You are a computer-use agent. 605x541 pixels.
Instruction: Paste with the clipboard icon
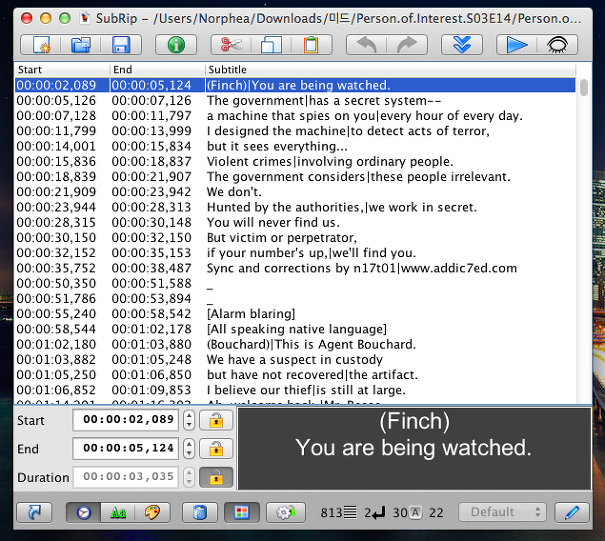[311, 44]
